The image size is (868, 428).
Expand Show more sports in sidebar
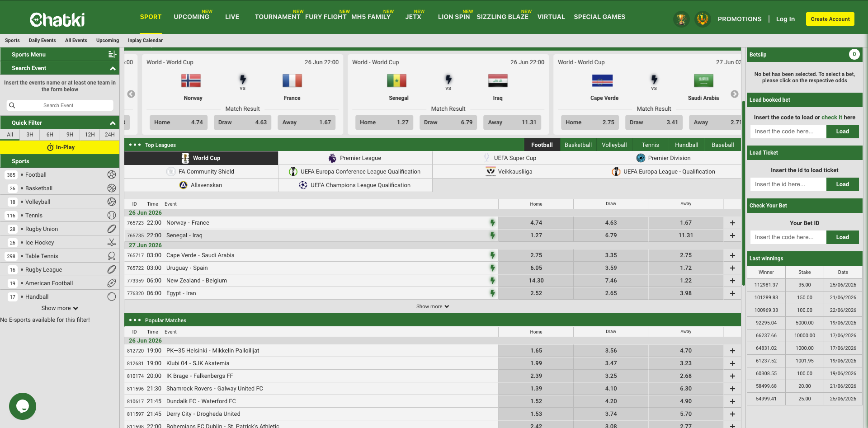(60, 308)
